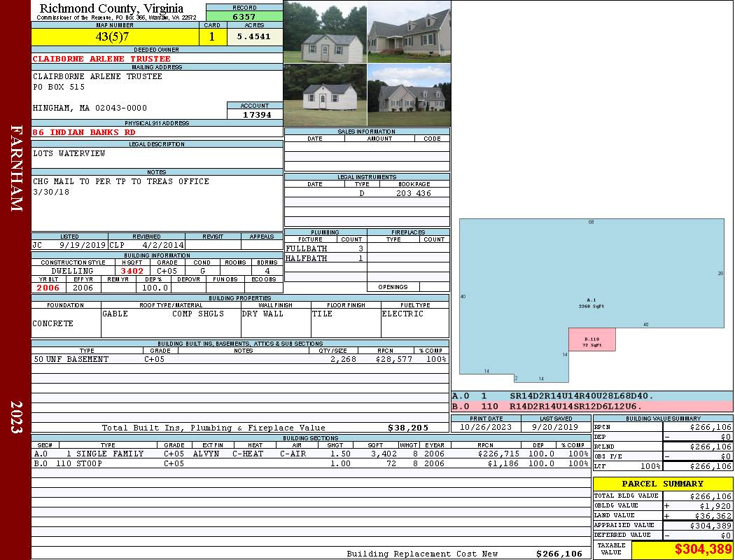
Task: Click the yellow Parcel Summary header
Action: [662, 484]
